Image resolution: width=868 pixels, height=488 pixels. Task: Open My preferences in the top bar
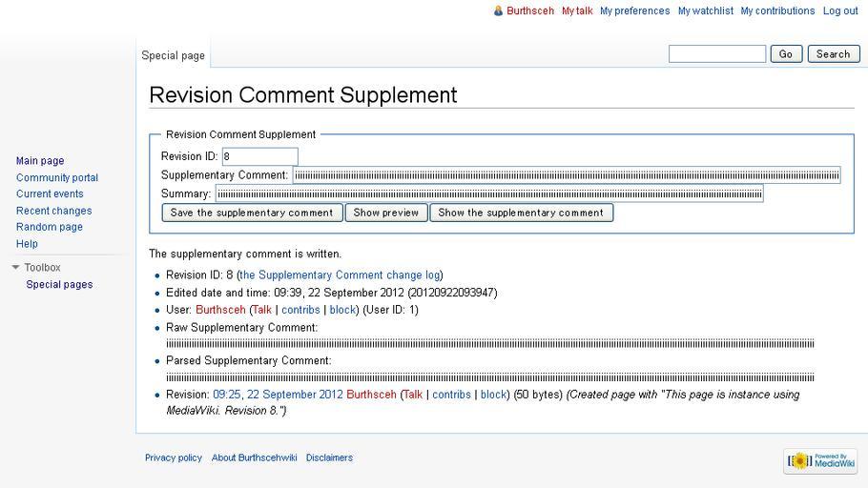[x=635, y=10]
